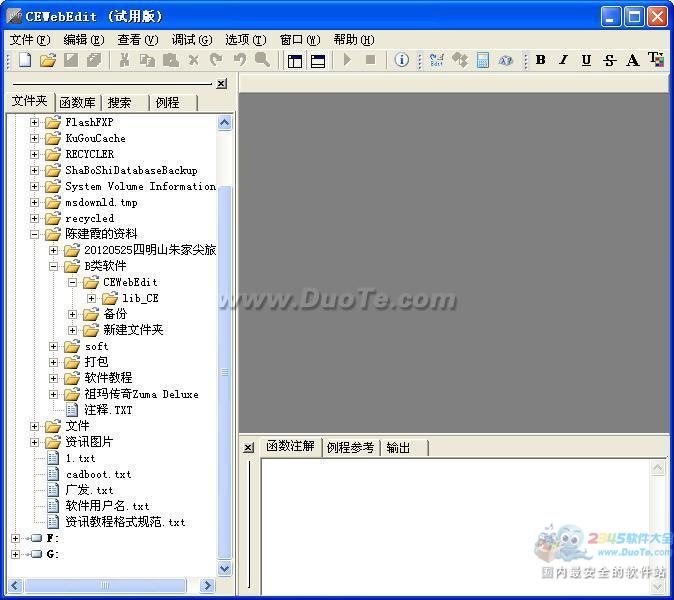The image size is (674, 600).
Task: Toggle the left side panel layout icon
Action: [x=295, y=61]
